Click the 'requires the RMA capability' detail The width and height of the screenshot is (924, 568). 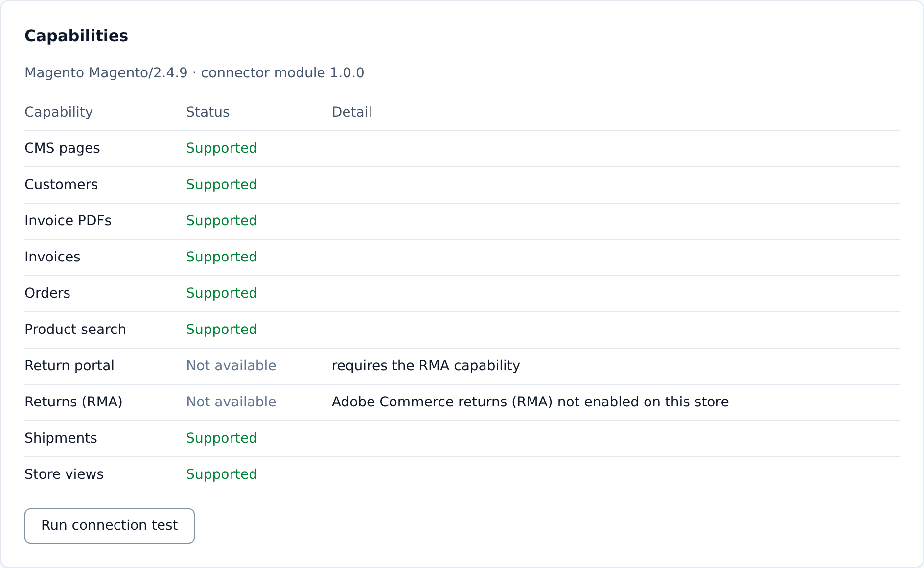point(426,366)
